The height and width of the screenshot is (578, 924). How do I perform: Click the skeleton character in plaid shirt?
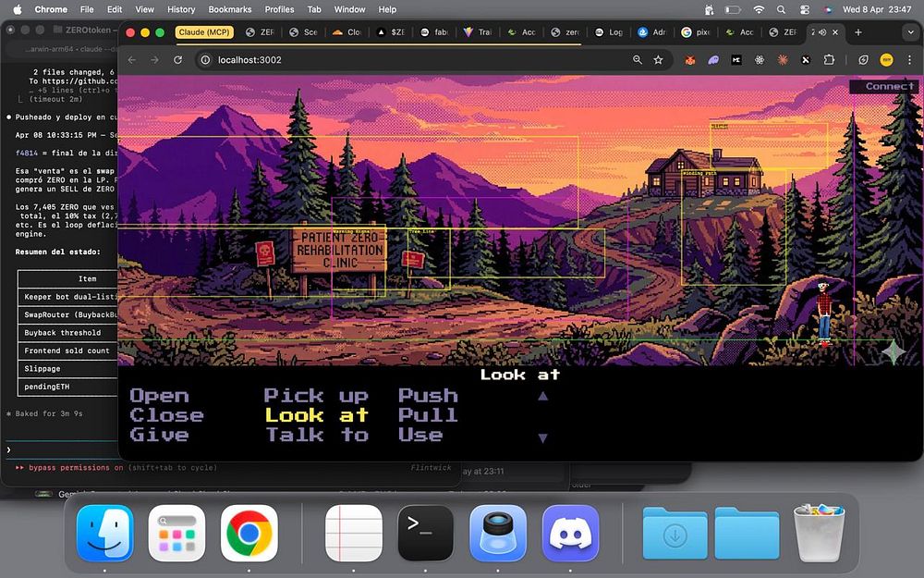pyautogui.click(x=824, y=314)
